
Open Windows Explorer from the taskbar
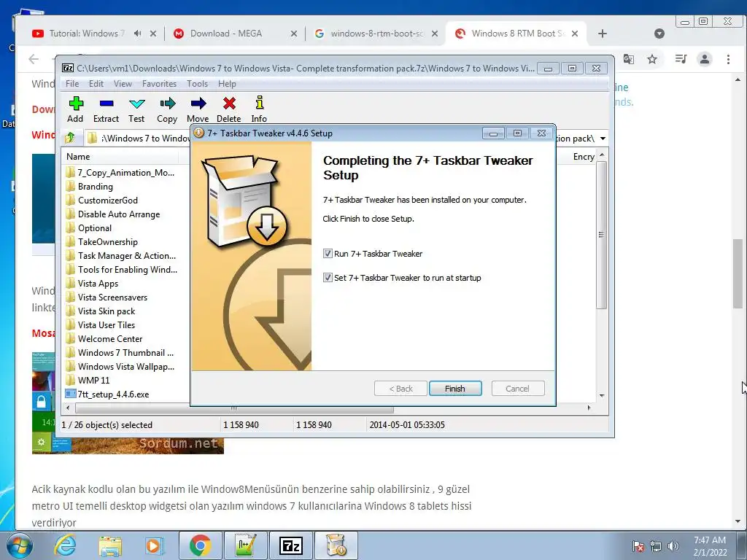click(110, 545)
